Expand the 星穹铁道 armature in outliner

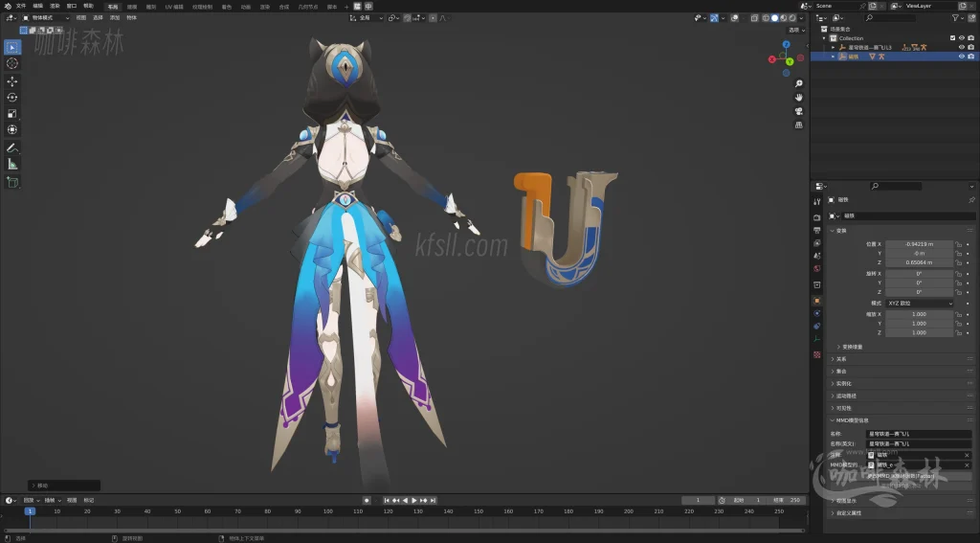(x=834, y=48)
